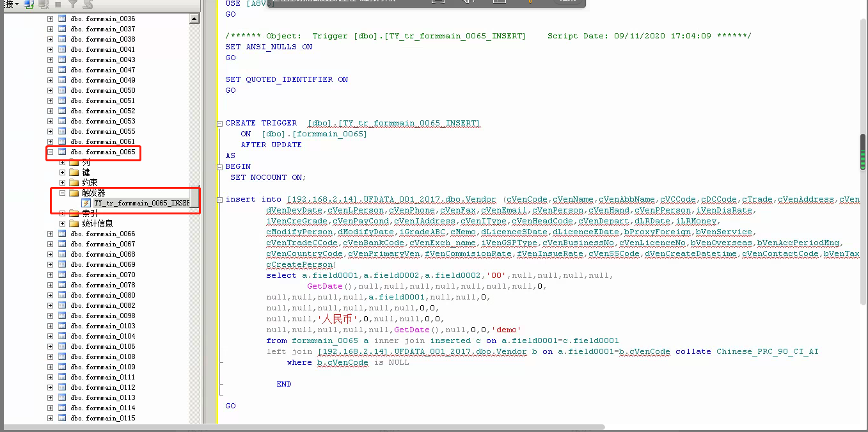Click the editor's horizontal scrollbar
This screenshot has width=868, height=432.
[409, 427]
